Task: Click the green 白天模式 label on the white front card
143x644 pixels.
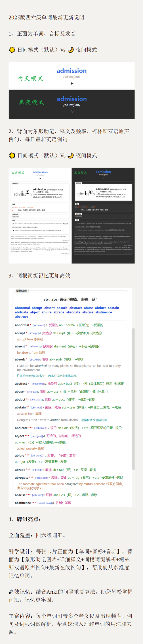Action: [31, 78]
